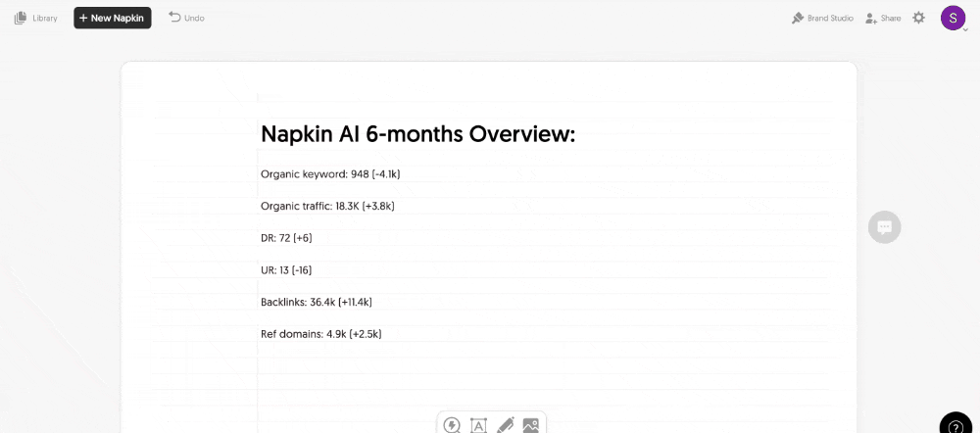The width and height of the screenshot is (980, 433).
Task: Select the insert image tool
Action: pyautogui.click(x=530, y=425)
